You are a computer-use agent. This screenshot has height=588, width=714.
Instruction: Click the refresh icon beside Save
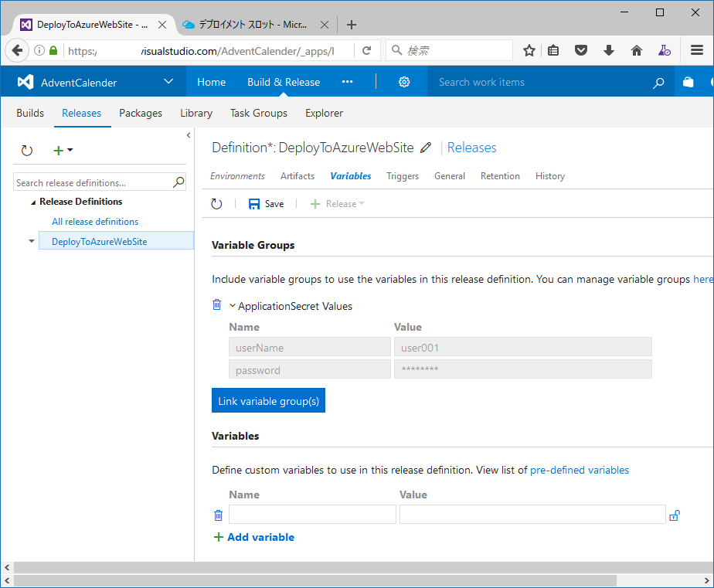tap(216, 203)
